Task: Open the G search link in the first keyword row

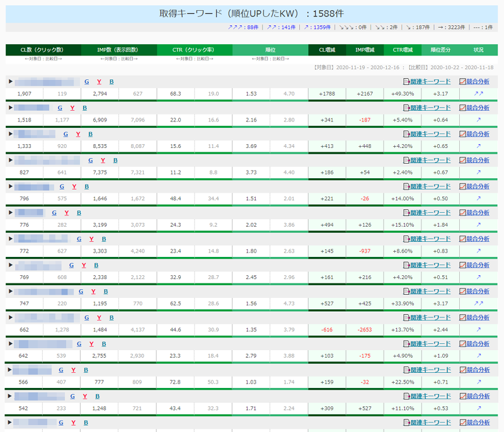Action: click(86, 81)
